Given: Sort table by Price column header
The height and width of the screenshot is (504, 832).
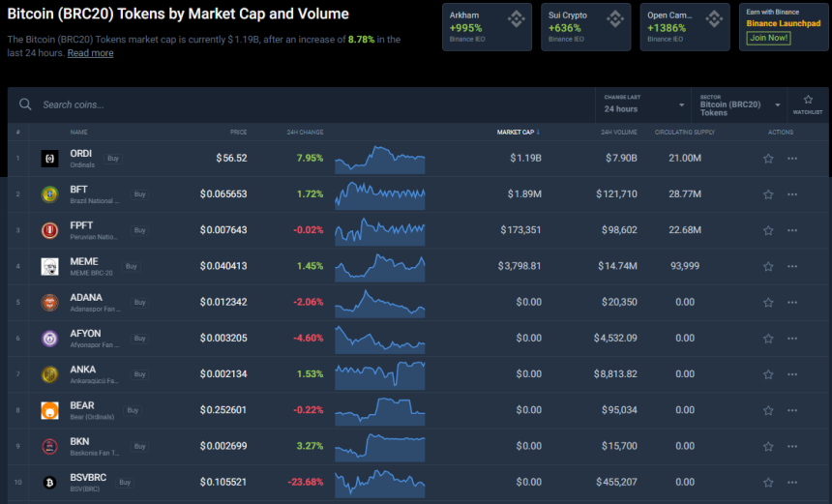Looking at the screenshot, I should (x=238, y=132).
